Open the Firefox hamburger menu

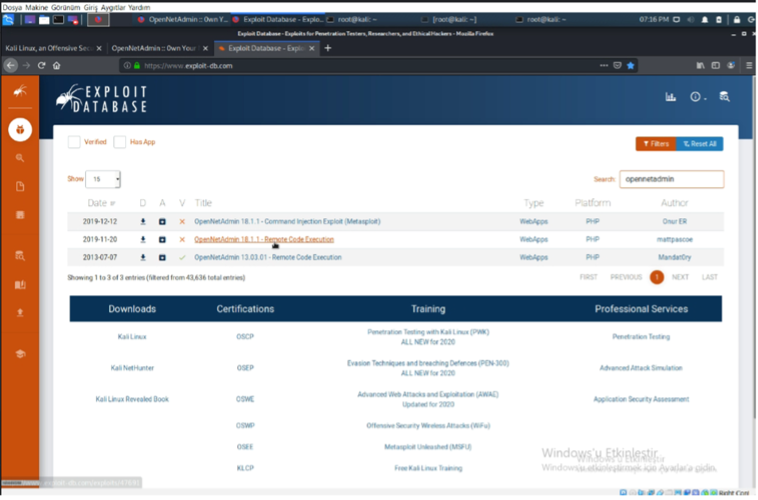(x=749, y=66)
